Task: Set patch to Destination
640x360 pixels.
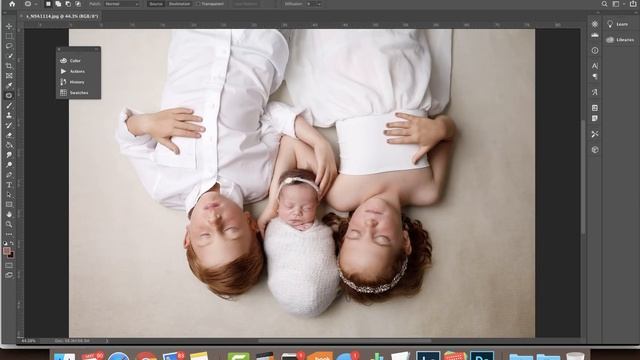Action: (x=179, y=4)
